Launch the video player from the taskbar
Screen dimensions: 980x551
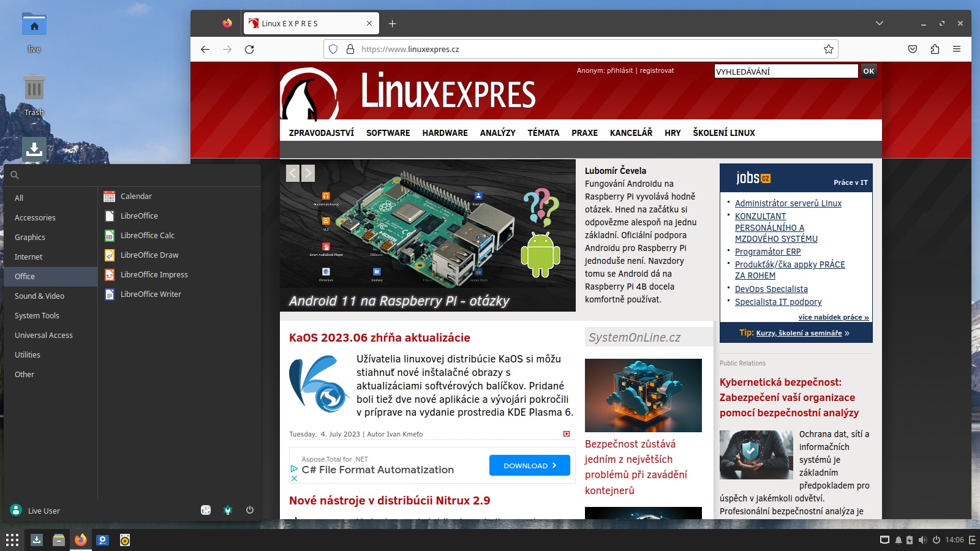(x=103, y=540)
